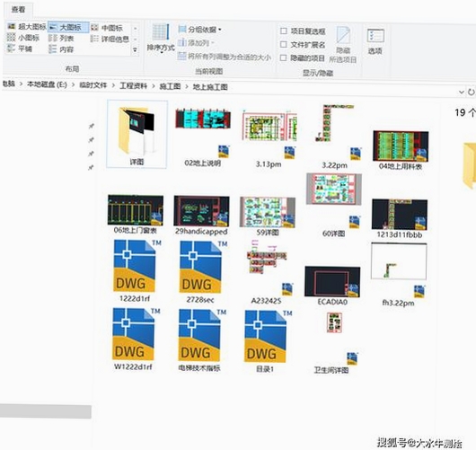Switch layout to 详细信息
476x450 pixels.
110,40
